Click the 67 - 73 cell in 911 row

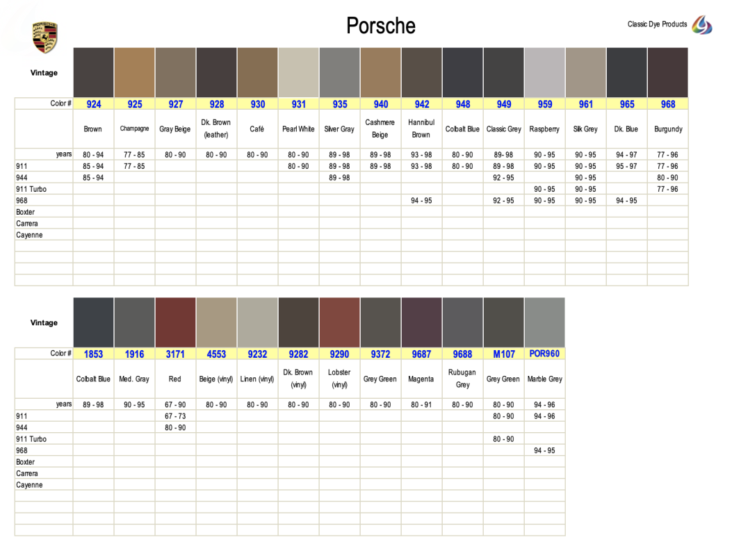175,416
